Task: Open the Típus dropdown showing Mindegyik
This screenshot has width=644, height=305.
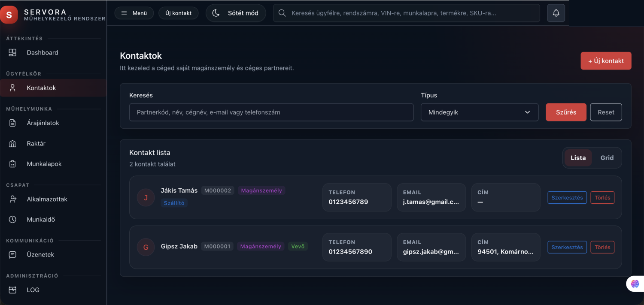Action: click(x=480, y=112)
